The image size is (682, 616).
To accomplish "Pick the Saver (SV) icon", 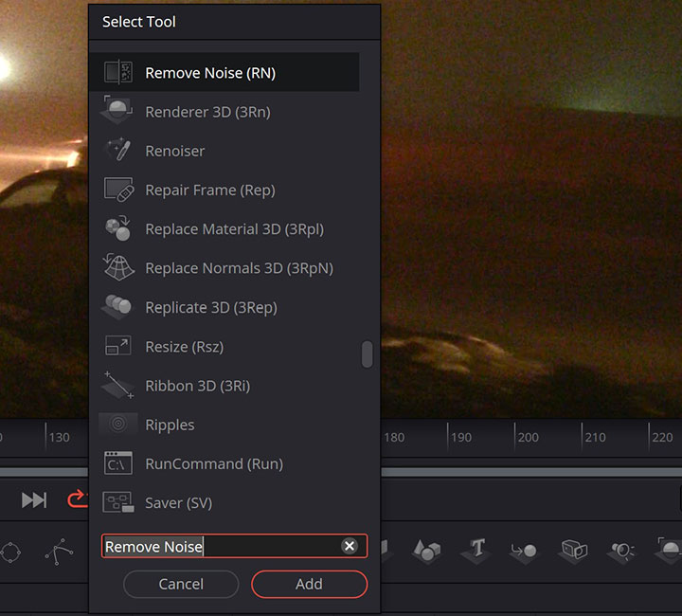I will pyautogui.click(x=118, y=502).
